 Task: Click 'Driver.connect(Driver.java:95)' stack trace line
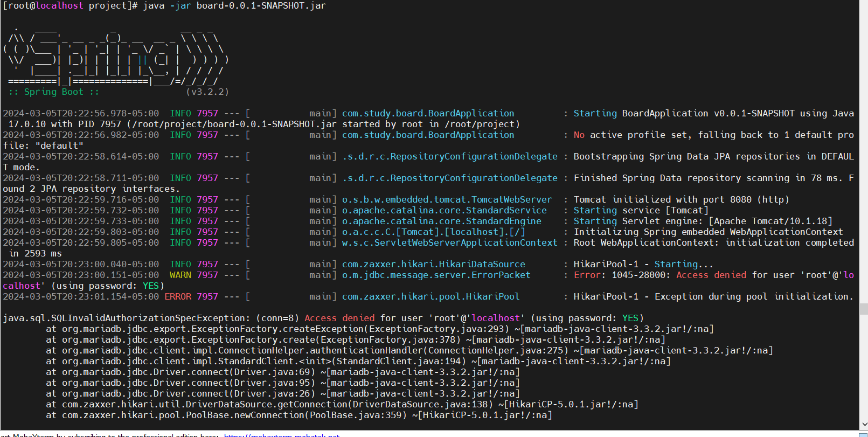[x=283, y=383]
